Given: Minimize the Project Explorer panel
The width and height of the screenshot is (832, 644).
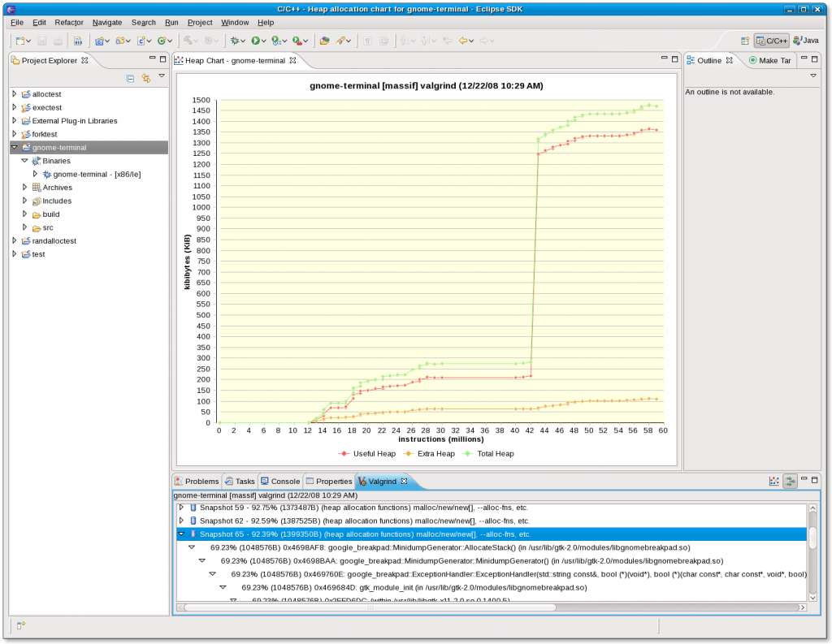Looking at the screenshot, I should tap(152, 58).
